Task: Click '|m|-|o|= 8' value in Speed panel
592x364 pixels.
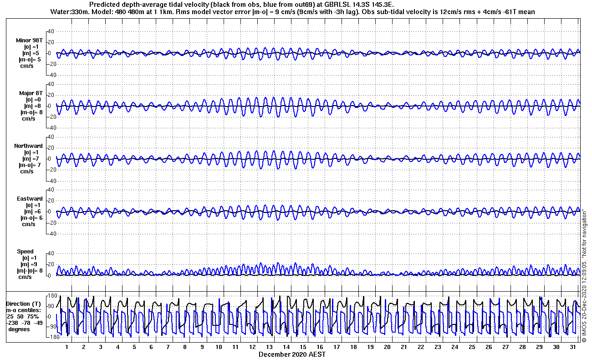Action: click(31, 271)
